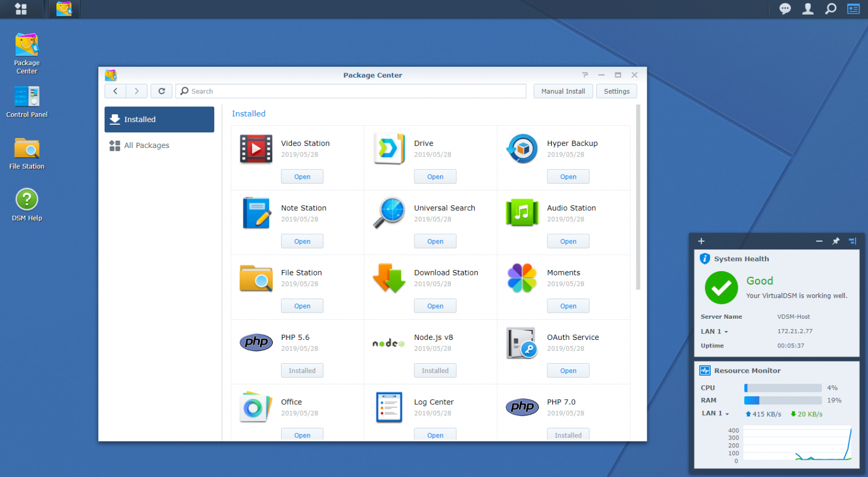Open the user options icon

(808, 9)
